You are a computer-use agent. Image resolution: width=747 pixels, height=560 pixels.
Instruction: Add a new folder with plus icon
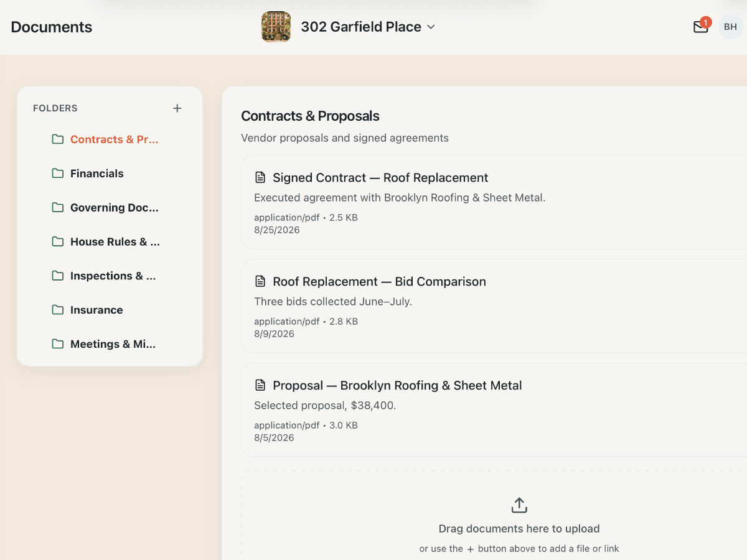tap(177, 108)
